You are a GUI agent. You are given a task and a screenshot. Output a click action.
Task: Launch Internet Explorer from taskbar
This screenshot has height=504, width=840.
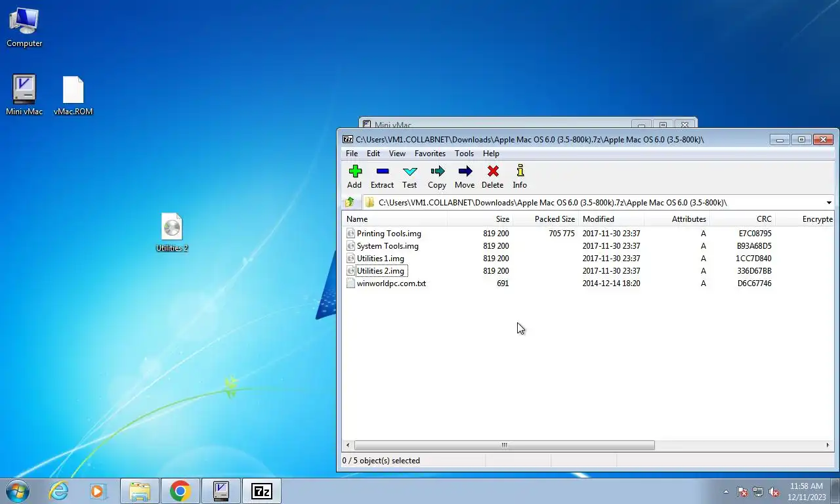[x=58, y=491]
